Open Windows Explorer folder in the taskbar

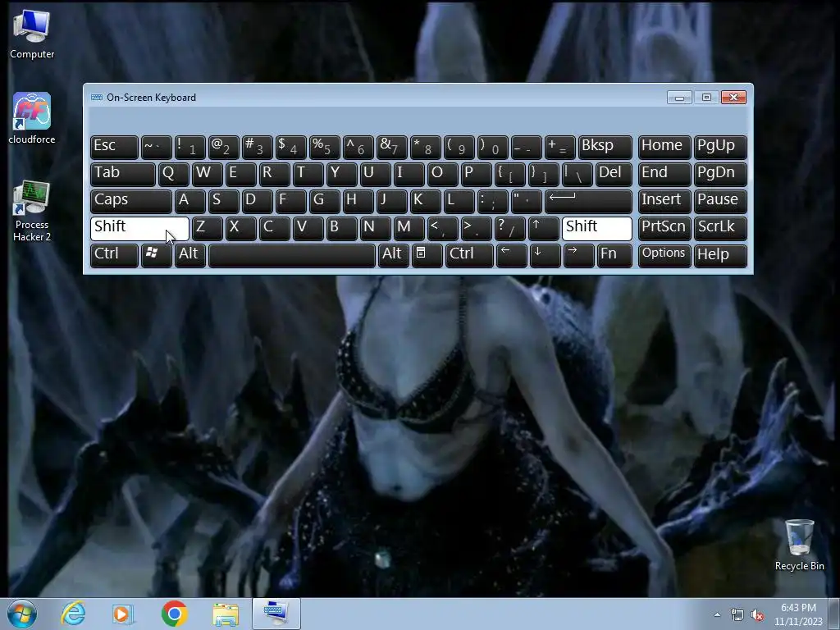click(226, 614)
